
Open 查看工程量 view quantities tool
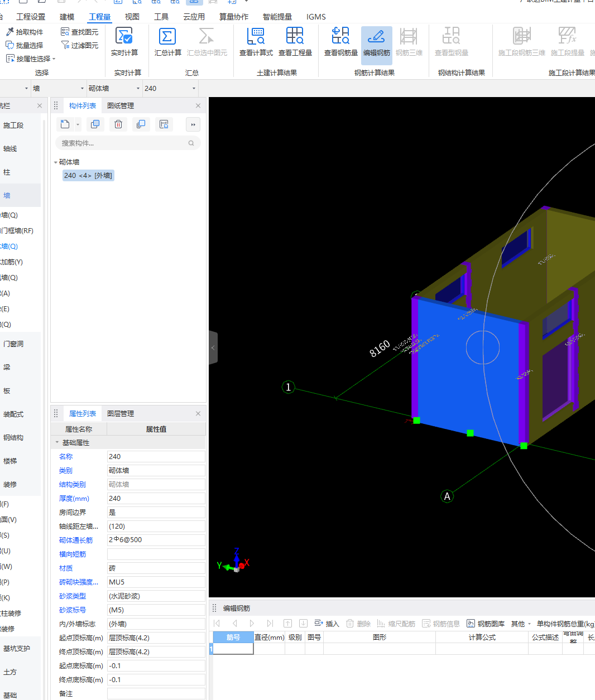[295, 42]
